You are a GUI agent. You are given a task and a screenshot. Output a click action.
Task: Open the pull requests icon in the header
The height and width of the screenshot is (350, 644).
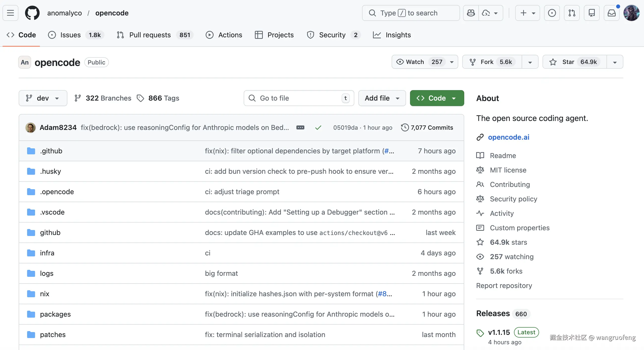(x=572, y=13)
